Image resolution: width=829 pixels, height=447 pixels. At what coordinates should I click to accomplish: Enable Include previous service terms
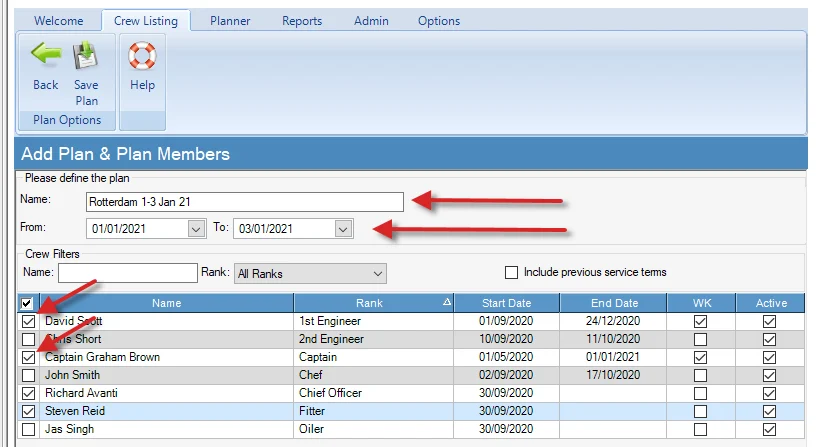point(512,272)
